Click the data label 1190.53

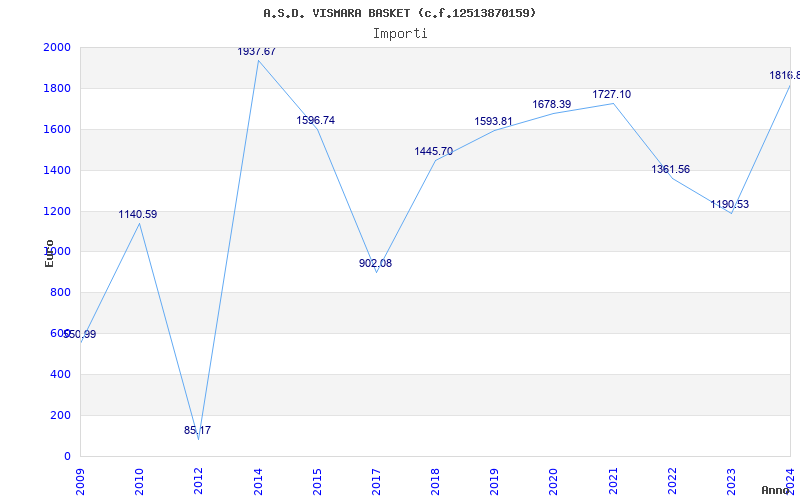(x=730, y=205)
